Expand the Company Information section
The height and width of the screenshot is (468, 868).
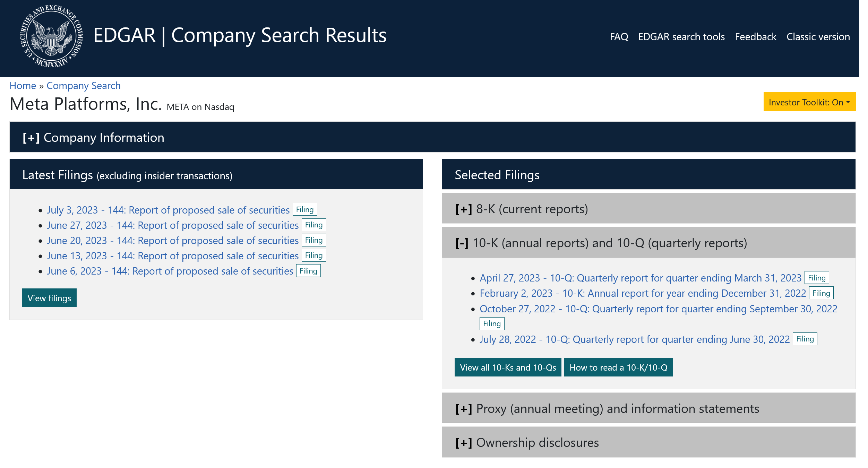click(432, 137)
